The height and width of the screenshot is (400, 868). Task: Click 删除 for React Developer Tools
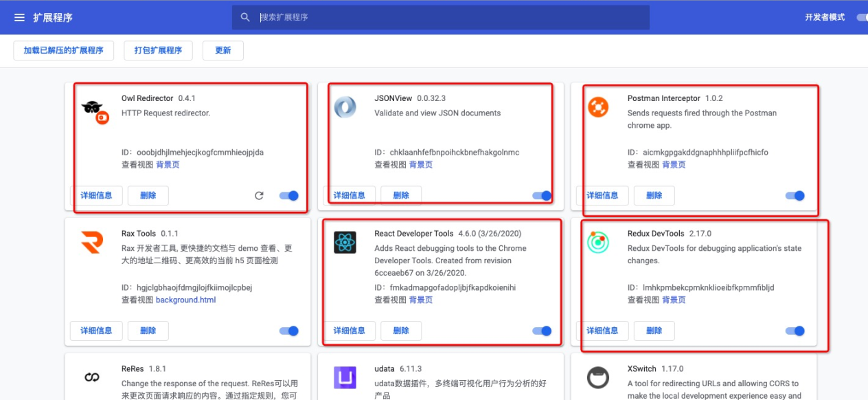click(x=401, y=331)
